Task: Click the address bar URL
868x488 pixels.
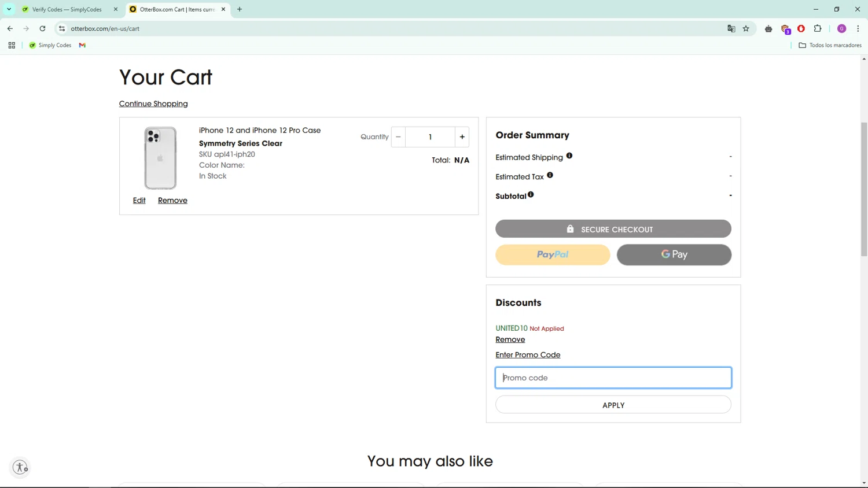Action: [105, 28]
